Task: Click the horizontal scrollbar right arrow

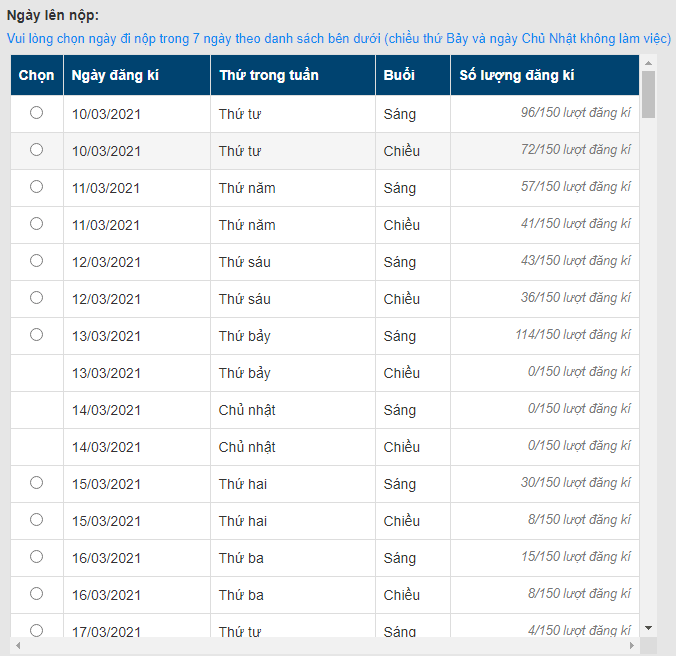Action: point(632,646)
